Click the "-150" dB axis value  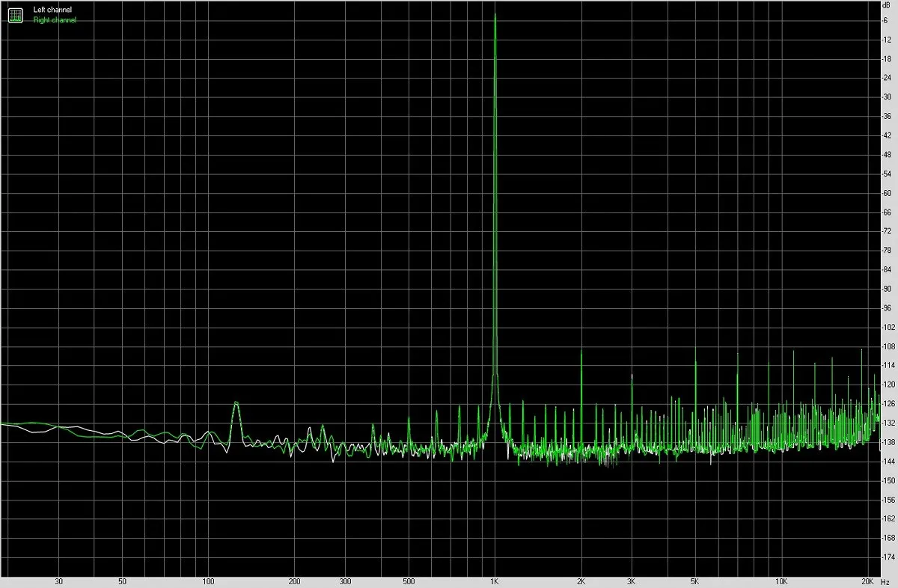(888, 481)
